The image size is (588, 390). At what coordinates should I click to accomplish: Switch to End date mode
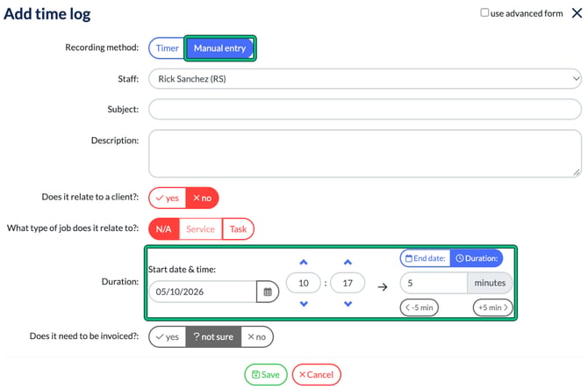pyautogui.click(x=426, y=258)
